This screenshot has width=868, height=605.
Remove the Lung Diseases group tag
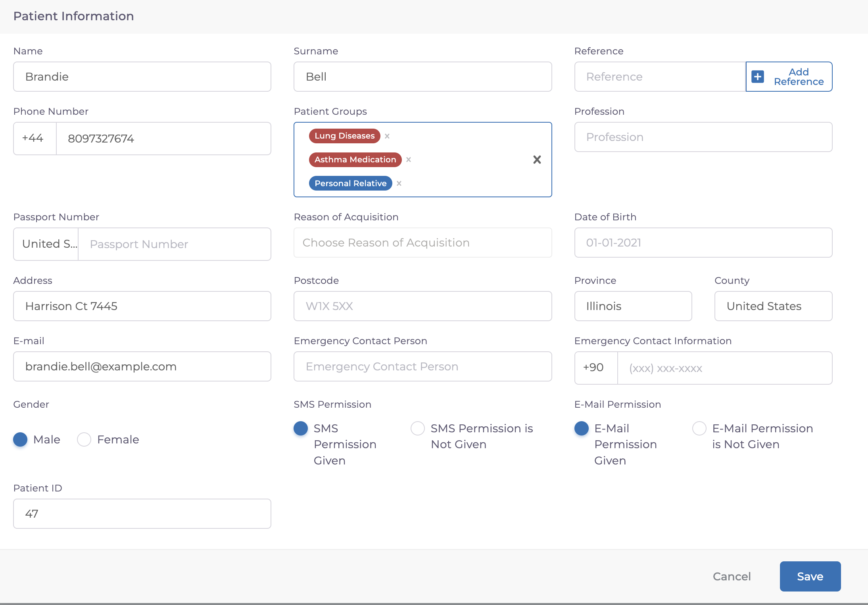point(387,136)
